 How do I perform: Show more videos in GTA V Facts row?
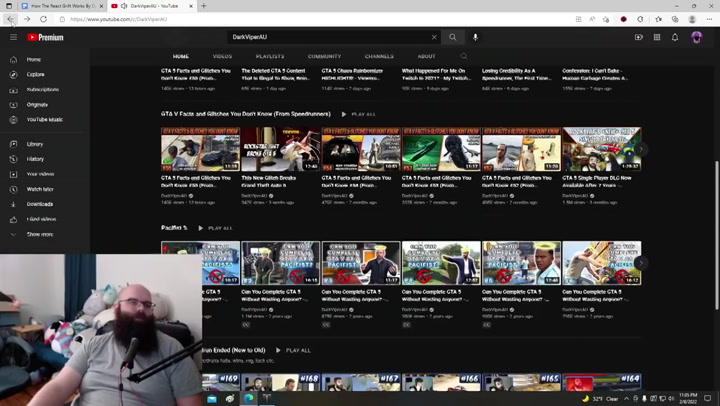click(641, 149)
